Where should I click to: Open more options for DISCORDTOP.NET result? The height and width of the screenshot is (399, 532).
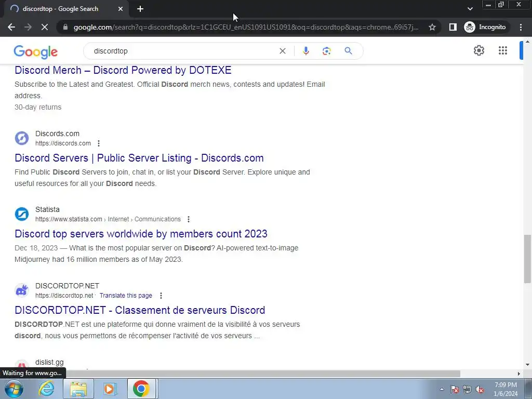tap(161, 296)
